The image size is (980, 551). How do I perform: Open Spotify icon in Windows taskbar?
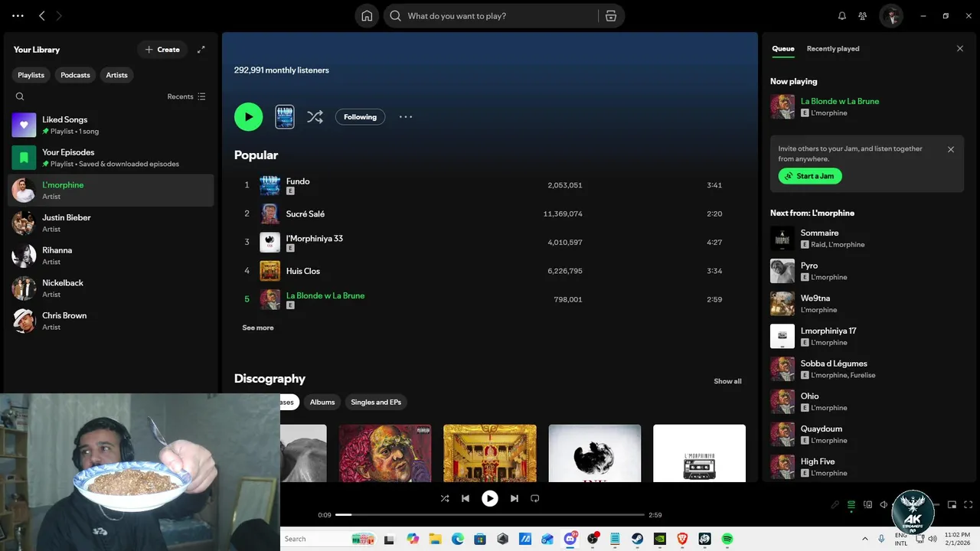click(x=727, y=539)
